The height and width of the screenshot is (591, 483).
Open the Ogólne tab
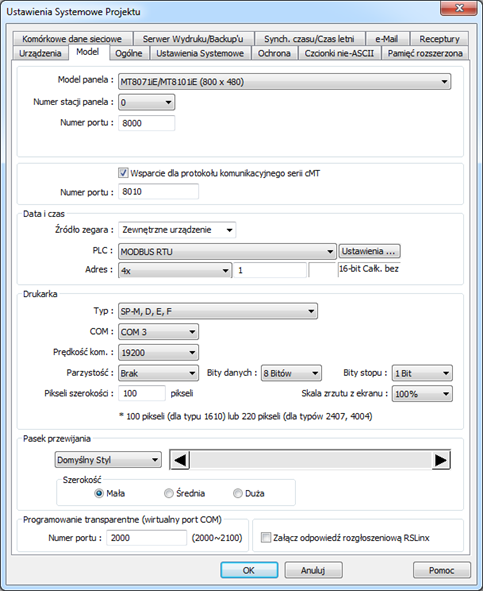[x=129, y=53]
